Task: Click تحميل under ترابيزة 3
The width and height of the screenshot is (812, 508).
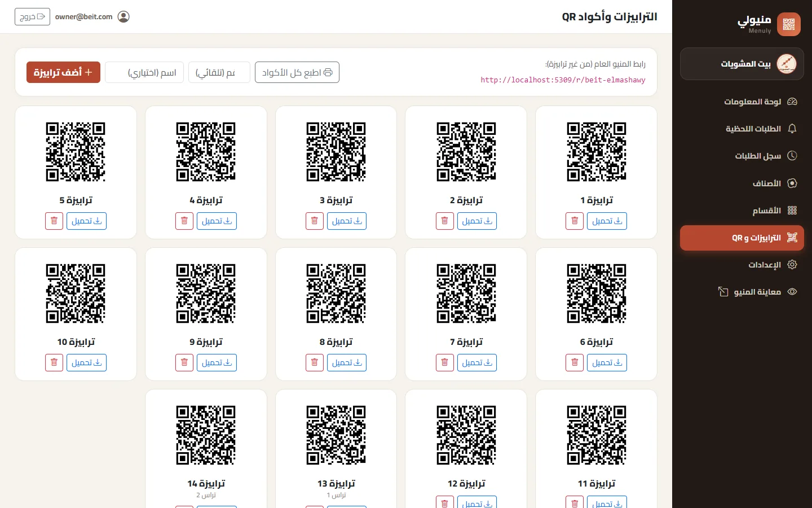Action: click(x=347, y=221)
